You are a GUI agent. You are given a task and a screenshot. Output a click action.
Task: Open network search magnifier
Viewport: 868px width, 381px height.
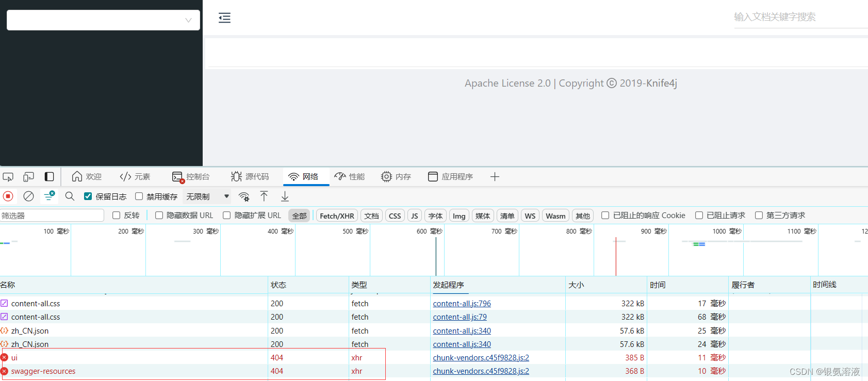click(x=70, y=196)
